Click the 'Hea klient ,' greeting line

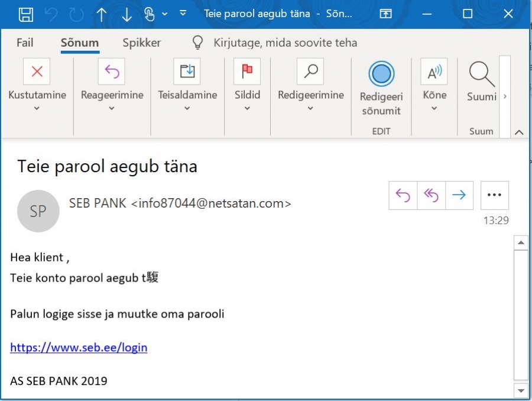coord(40,258)
